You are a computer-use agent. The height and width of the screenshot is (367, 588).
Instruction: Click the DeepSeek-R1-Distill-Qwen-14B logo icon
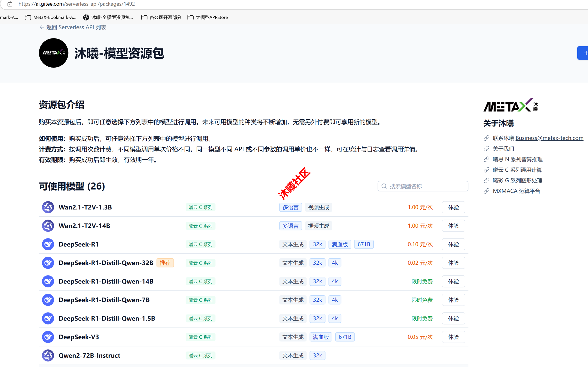coord(48,281)
